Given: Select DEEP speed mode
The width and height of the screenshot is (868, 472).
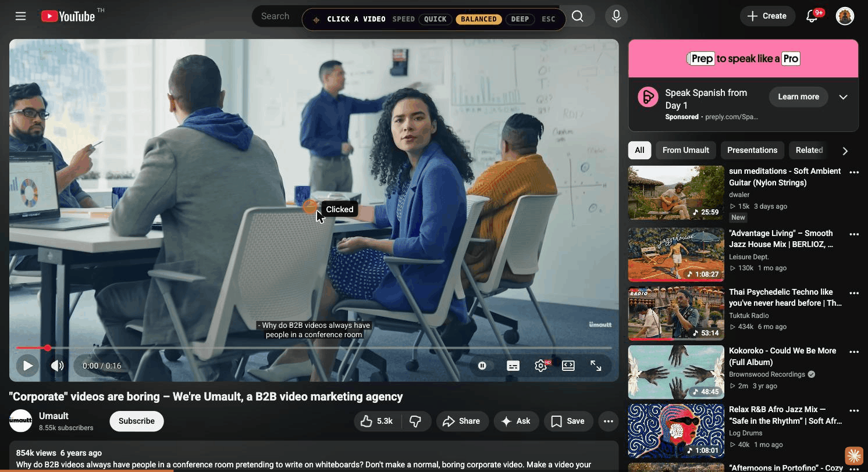Looking at the screenshot, I should 520,19.
